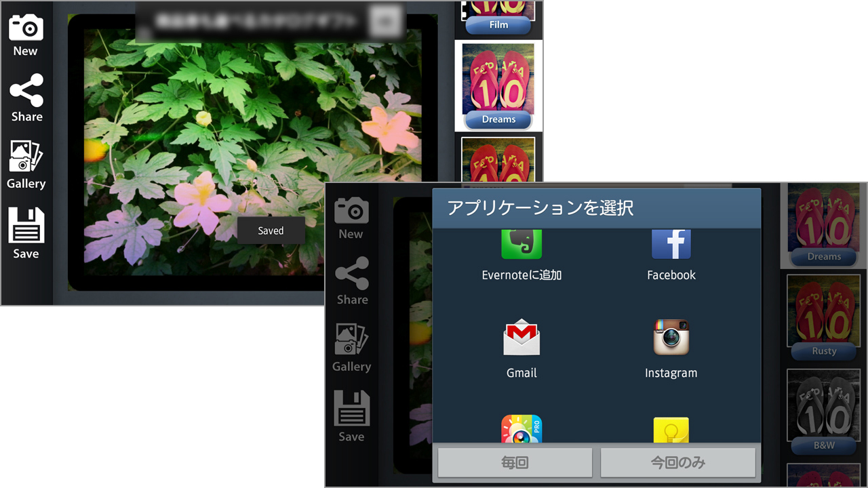Apply the Film filter thumbnail
This screenshot has width=868, height=488.
coord(498,17)
